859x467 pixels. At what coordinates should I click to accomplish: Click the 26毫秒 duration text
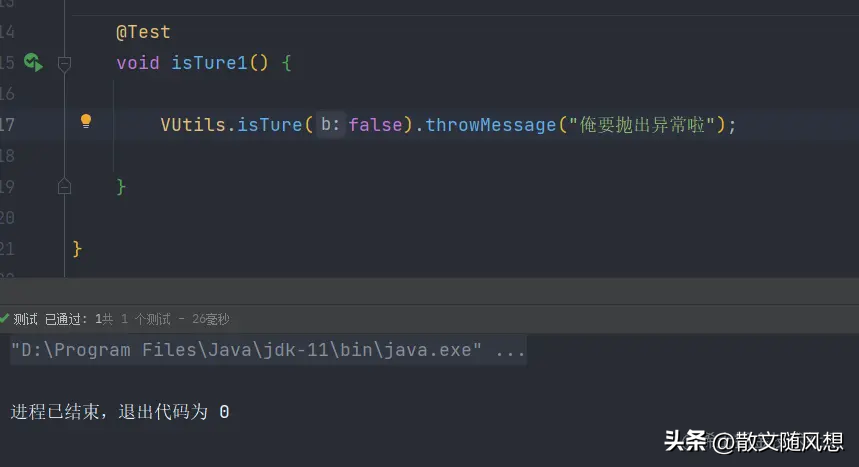[210, 319]
